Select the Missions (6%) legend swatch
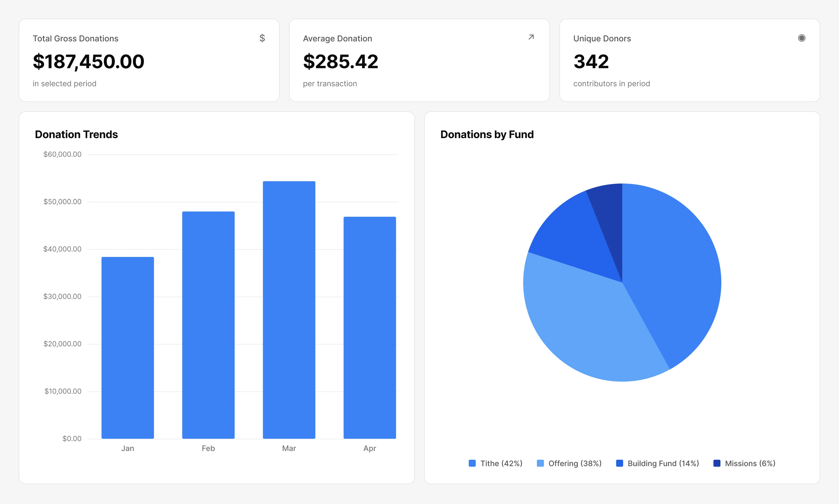Image resolution: width=839 pixels, height=504 pixels. (717, 463)
